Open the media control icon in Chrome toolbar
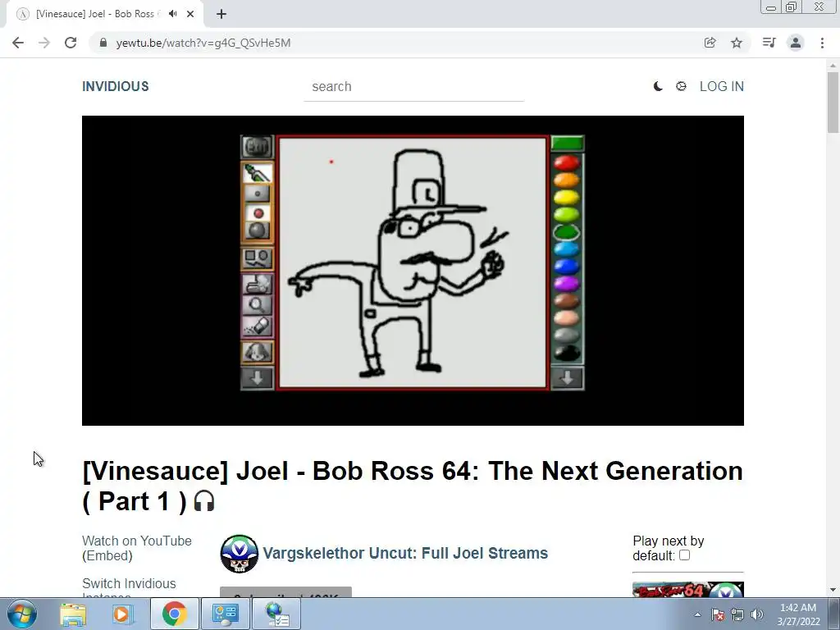This screenshot has height=630, width=840. [x=769, y=43]
